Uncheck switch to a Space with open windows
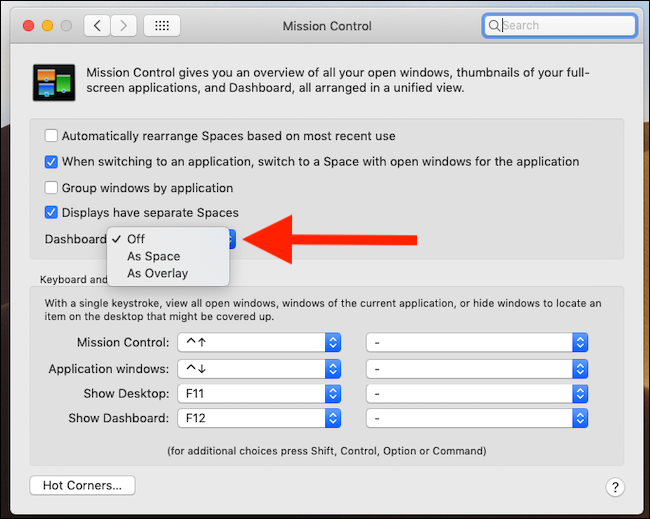Screen dimensions: 650x519 (x=51, y=162)
